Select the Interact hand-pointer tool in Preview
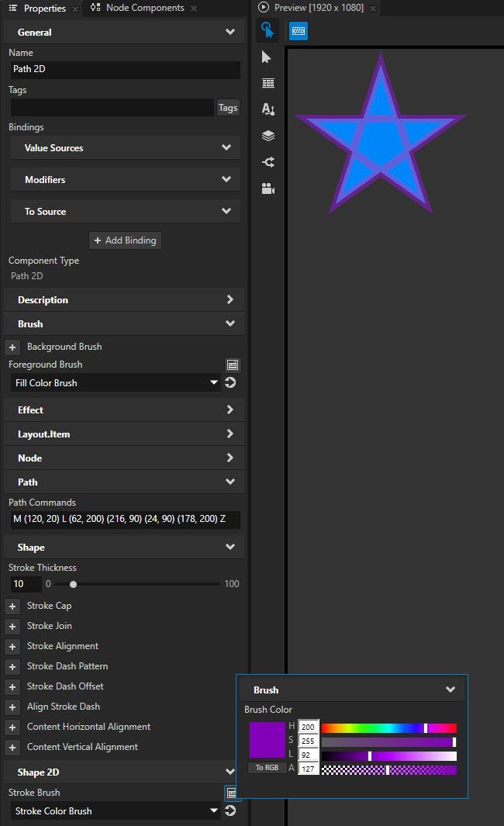The height and width of the screenshot is (826, 504). (x=268, y=30)
